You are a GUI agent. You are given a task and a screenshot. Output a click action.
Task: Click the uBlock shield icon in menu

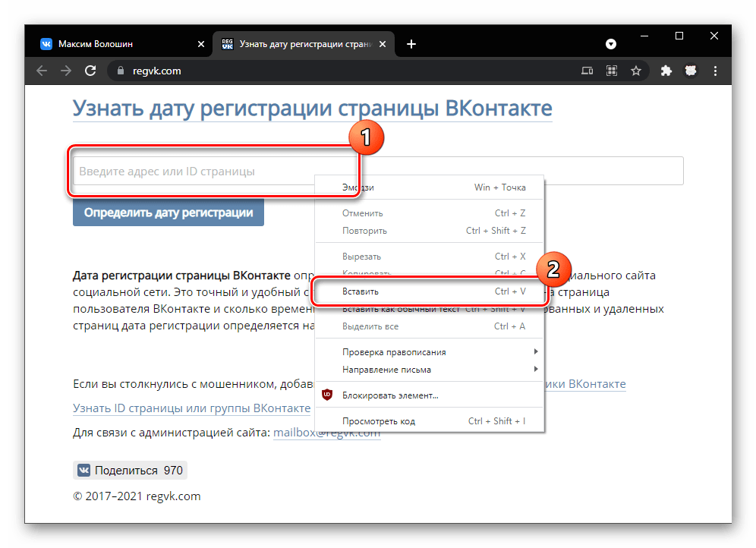[x=327, y=395]
